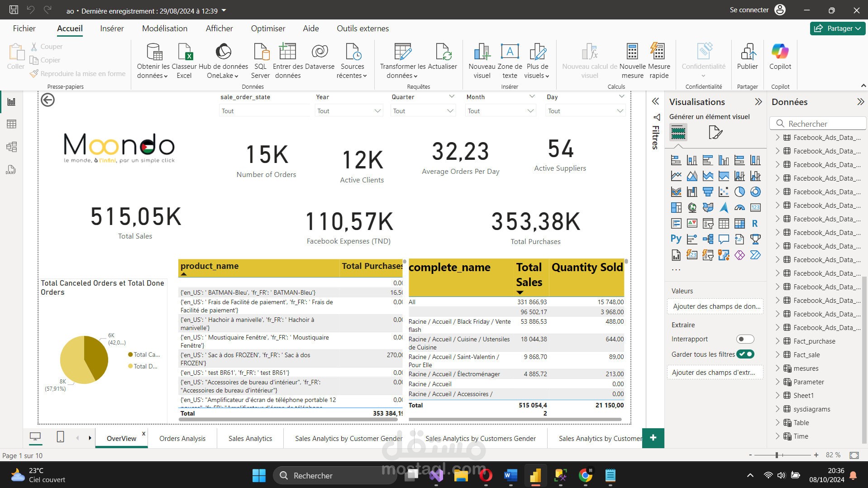Switch to mobile layout icon
This screenshot has height=488, width=868.
click(60, 437)
